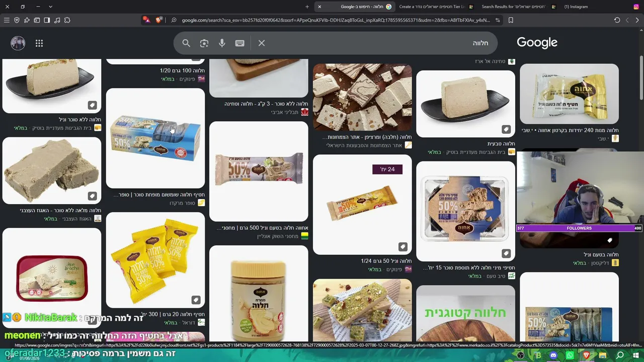Open the pistachio cranberry halva image
644x362 pixels.
pyautogui.click(x=362, y=311)
